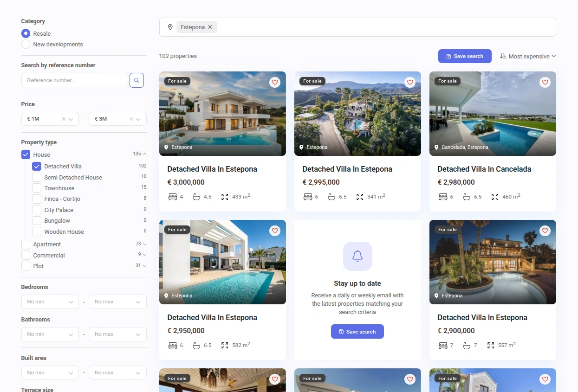Open the € 2,900,000 villa night photo
Screen dimensions: 578x392
[x=493, y=262]
